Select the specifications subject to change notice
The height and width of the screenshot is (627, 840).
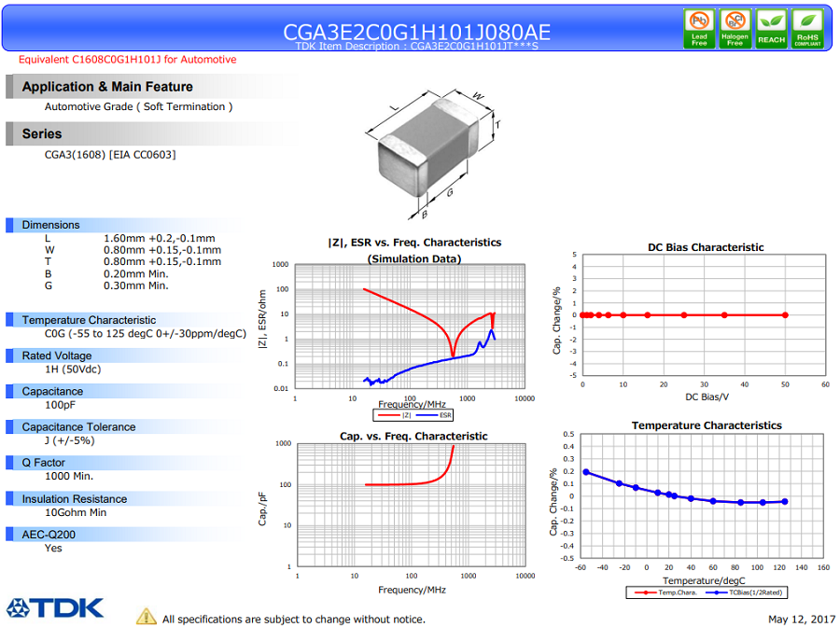pos(294,620)
